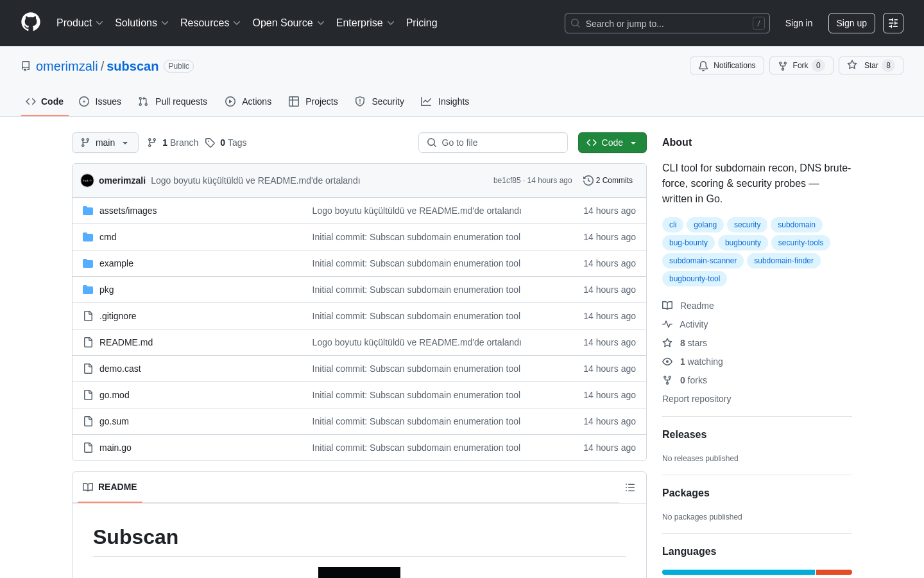924x578 pixels.
Task: Expand the Open Source menu
Action: pyautogui.click(x=289, y=23)
